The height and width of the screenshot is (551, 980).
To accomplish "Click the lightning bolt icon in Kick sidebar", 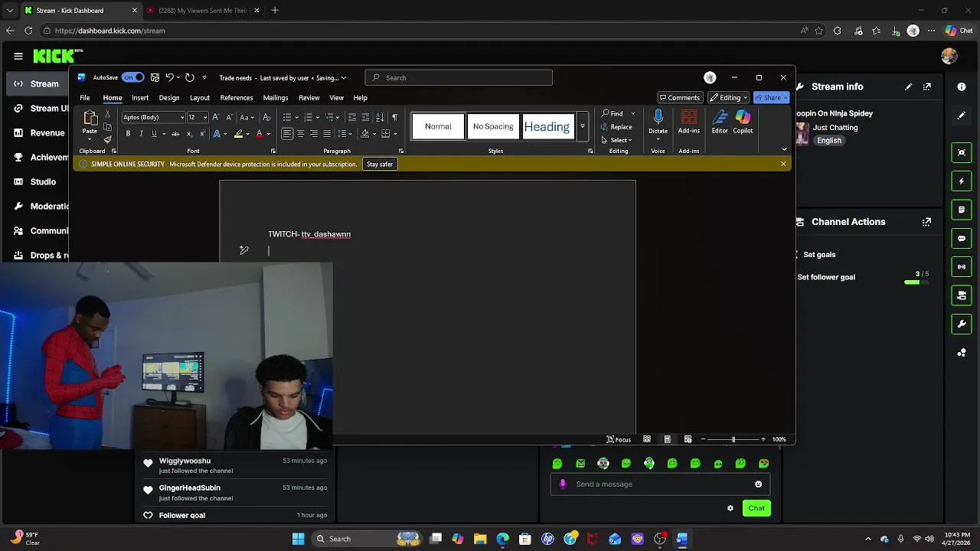I will click(x=962, y=181).
